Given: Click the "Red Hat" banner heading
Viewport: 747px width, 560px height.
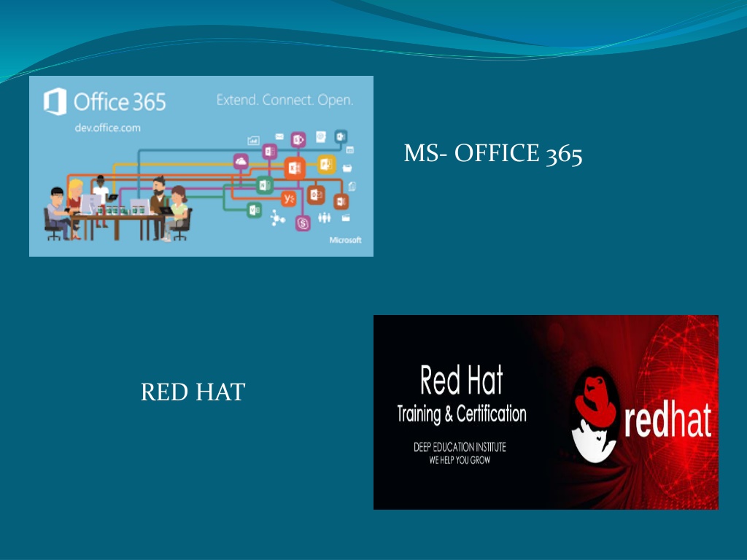Looking at the screenshot, I should tap(461, 380).
